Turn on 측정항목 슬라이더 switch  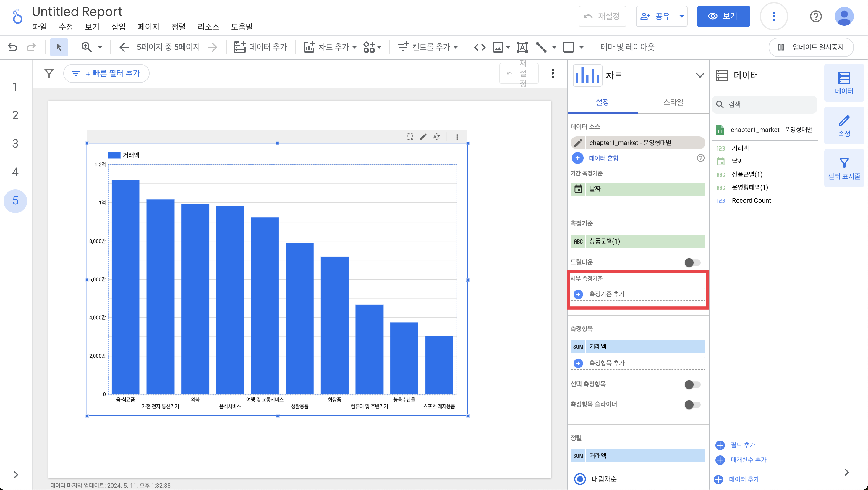(x=692, y=404)
